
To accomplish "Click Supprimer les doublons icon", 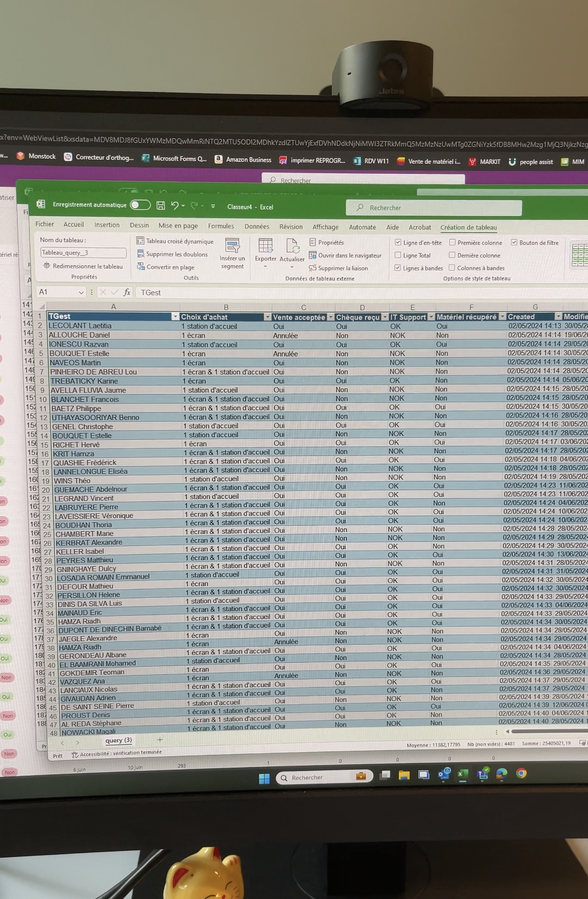I will tap(141, 254).
